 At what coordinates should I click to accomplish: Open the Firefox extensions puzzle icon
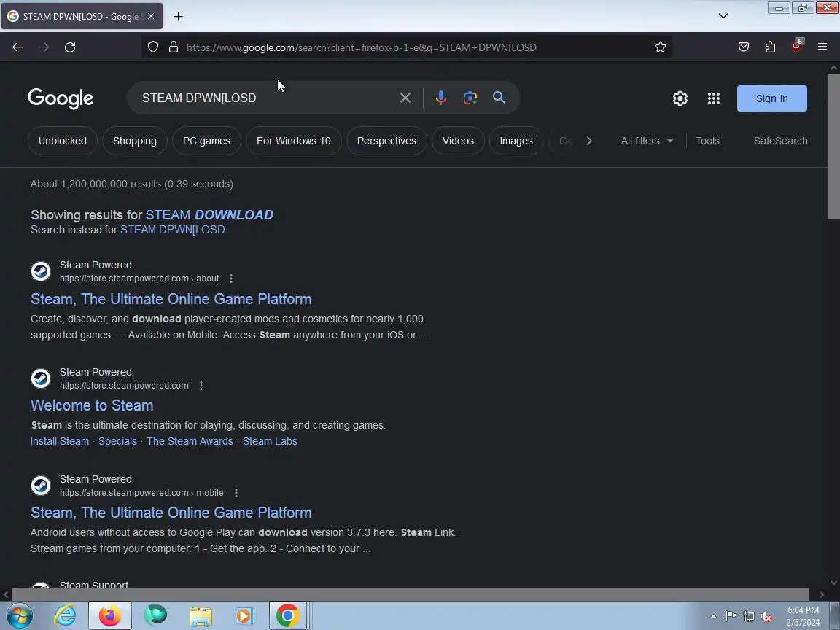coord(770,47)
